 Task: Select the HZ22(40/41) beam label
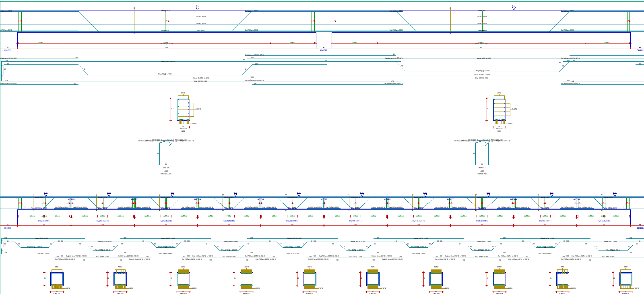pos(166,221)
